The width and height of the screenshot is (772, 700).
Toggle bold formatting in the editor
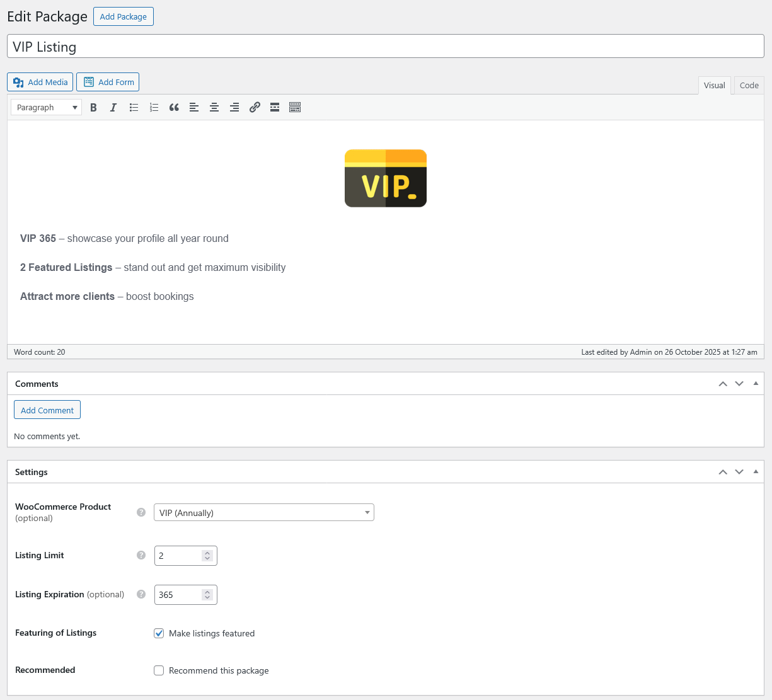(x=93, y=108)
